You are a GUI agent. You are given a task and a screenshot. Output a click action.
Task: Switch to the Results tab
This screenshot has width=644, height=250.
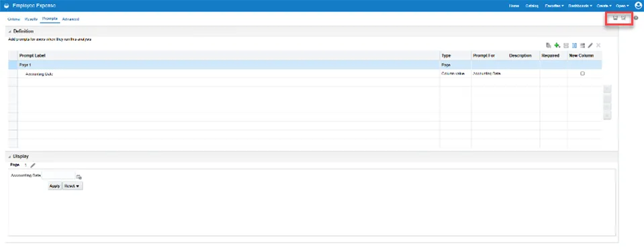point(31,19)
